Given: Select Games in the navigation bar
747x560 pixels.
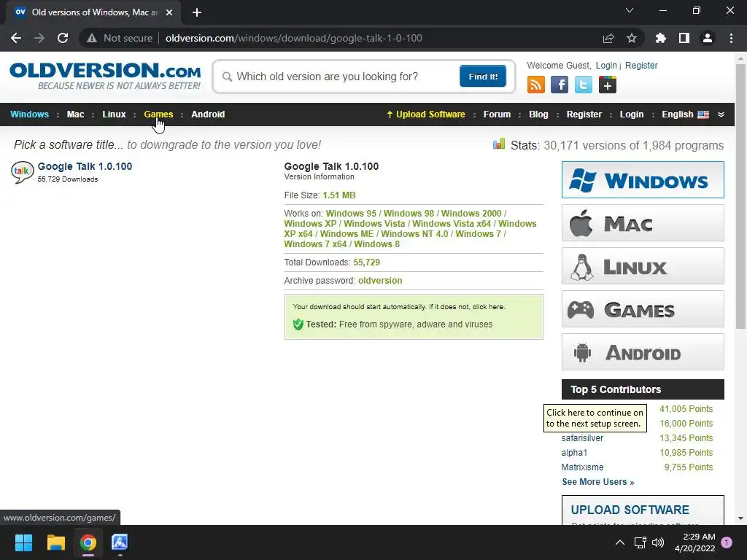Looking at the screenshot, I should pyautogui.click(x=158, y=114).
